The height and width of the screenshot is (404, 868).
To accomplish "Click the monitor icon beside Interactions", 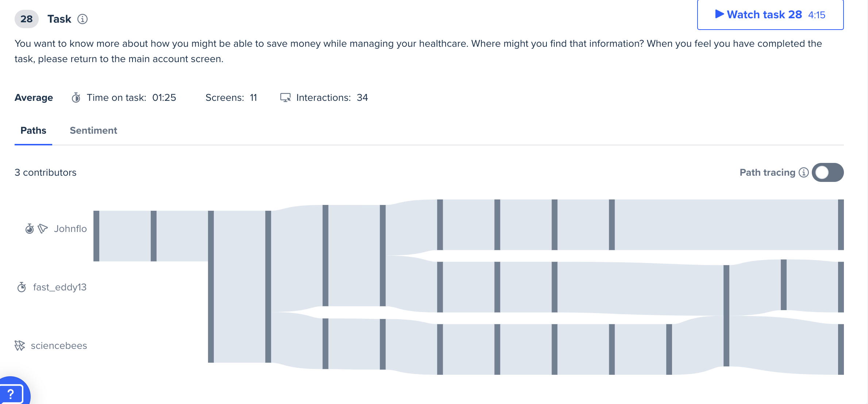I will (285, 98).
